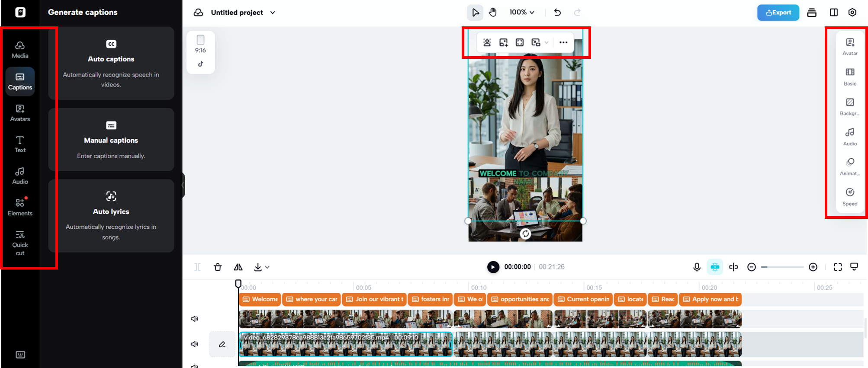The height and width of the screenshot is (368, 868).
Task: Open the Avatars panel in left sidebar
Action: (x=20, y=112)
